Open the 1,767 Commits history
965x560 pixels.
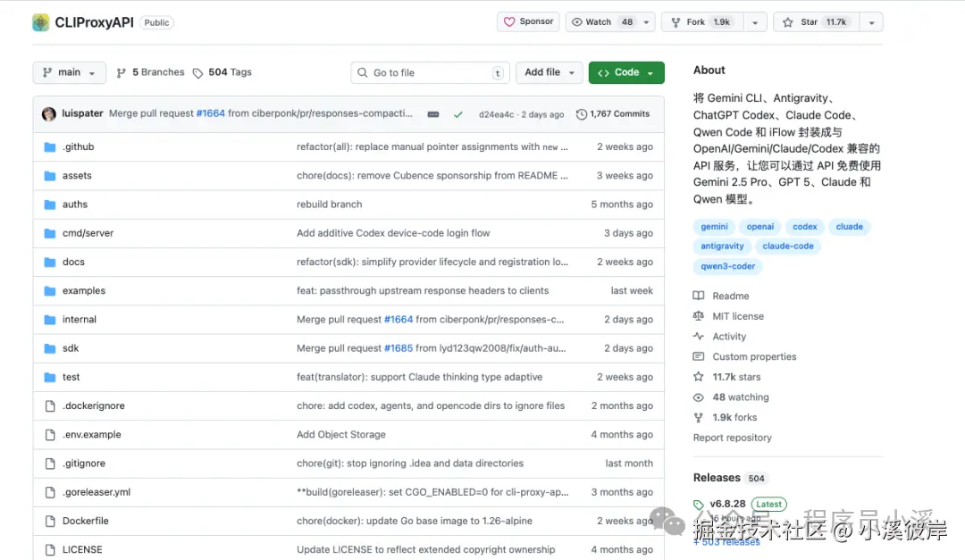(613, 114)
